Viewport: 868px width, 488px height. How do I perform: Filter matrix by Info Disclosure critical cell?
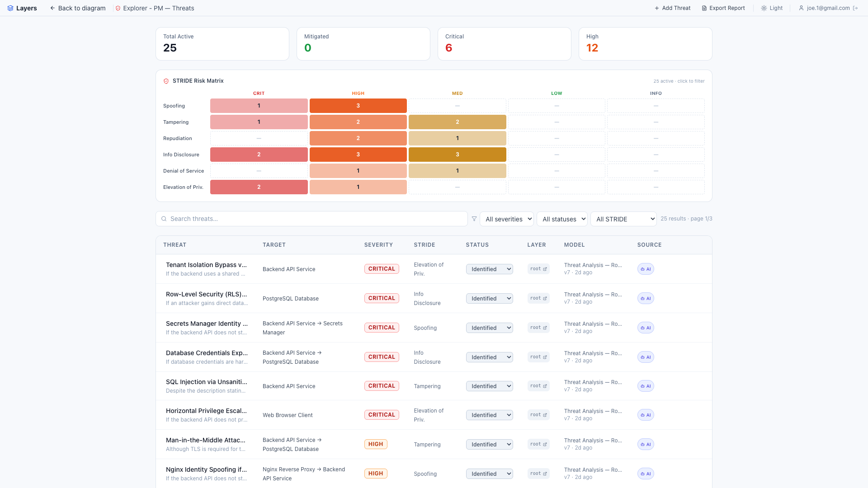259,155
